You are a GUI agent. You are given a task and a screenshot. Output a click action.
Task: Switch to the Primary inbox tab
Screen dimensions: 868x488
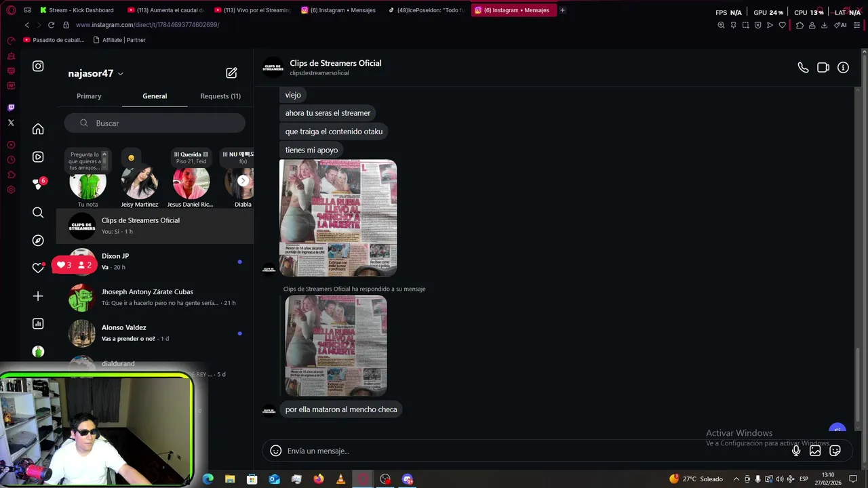[x=89, y=96]
